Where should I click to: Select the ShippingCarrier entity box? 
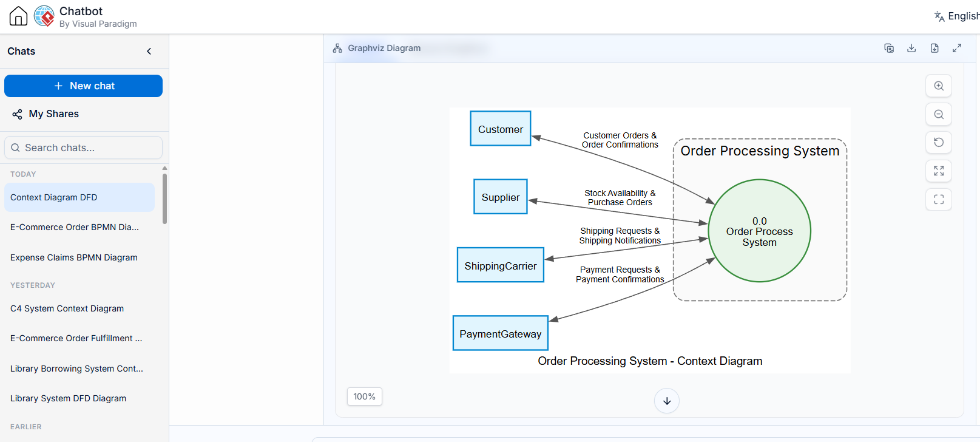(x=501, y=265)
